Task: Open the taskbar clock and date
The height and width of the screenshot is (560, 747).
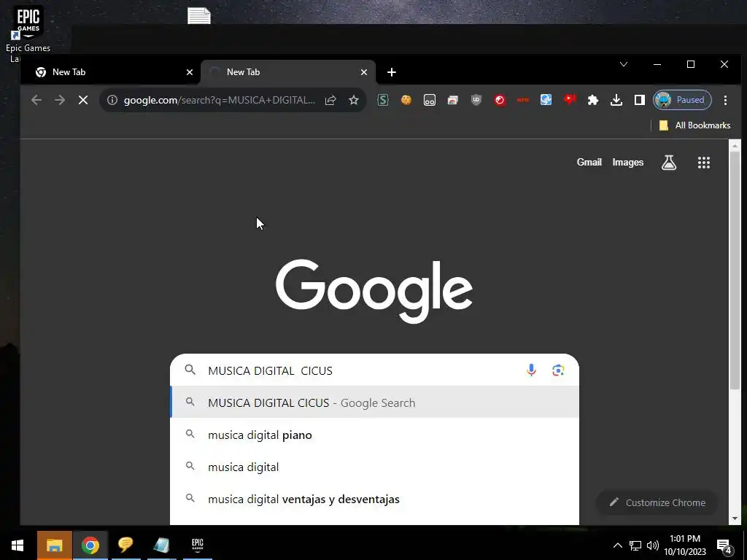Action: pos(685,545)
